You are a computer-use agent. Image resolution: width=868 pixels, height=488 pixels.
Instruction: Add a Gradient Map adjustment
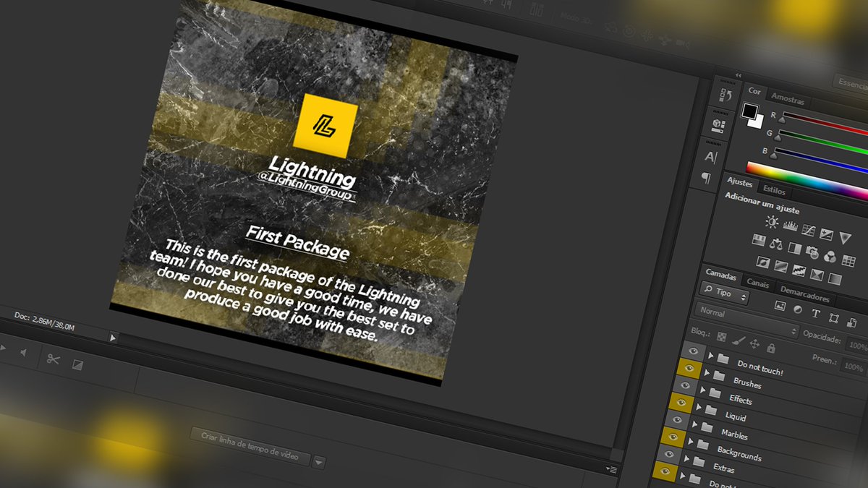click(835, 278)
